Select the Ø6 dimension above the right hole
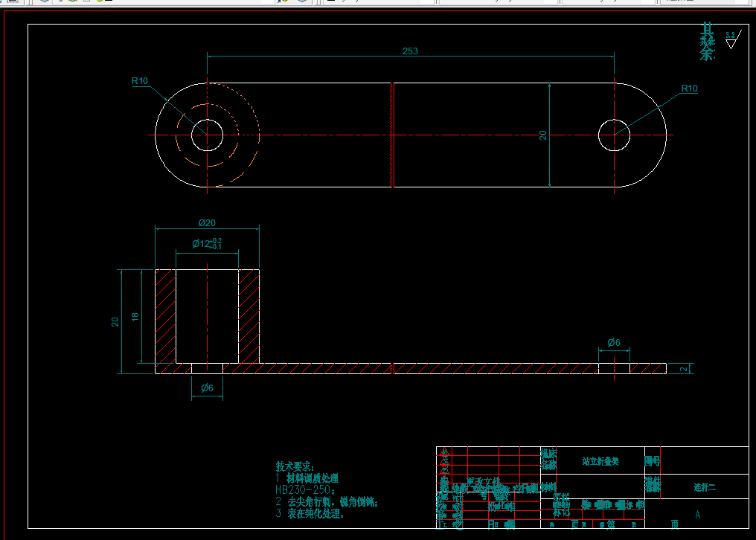The height and width of the screenshot is (540, 756). click(614, 342)
